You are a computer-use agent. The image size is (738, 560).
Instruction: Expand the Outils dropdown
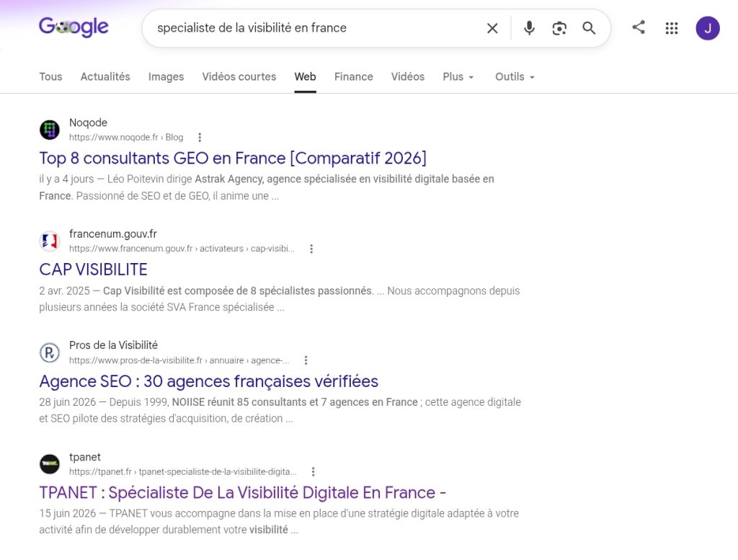(515, 76)
